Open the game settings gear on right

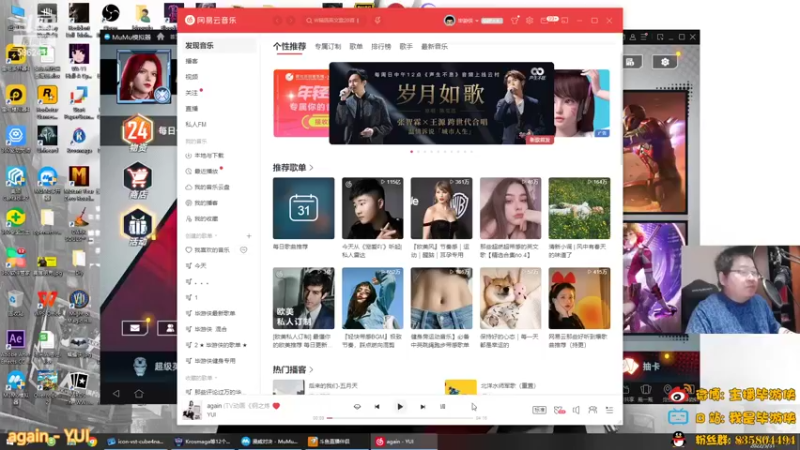(x=665, y=62)
